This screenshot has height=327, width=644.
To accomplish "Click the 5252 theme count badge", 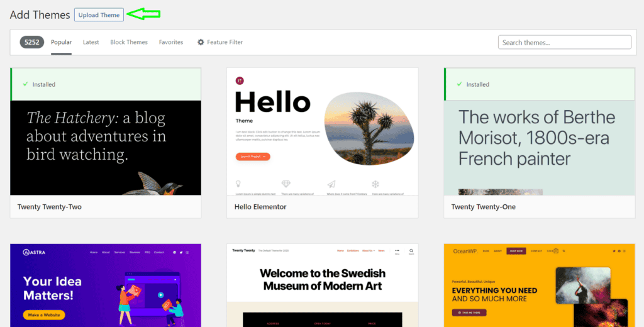I will coord(32,42).
